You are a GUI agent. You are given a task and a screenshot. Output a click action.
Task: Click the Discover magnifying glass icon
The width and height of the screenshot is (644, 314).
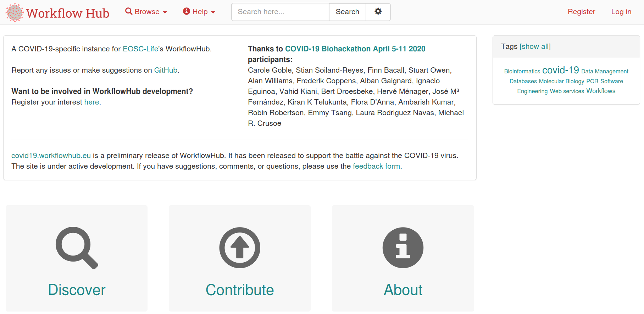(77, 248)
